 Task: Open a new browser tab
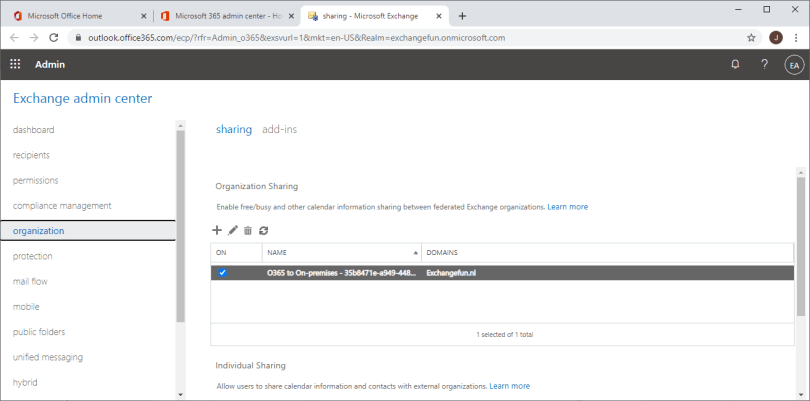tap(462, 15)
